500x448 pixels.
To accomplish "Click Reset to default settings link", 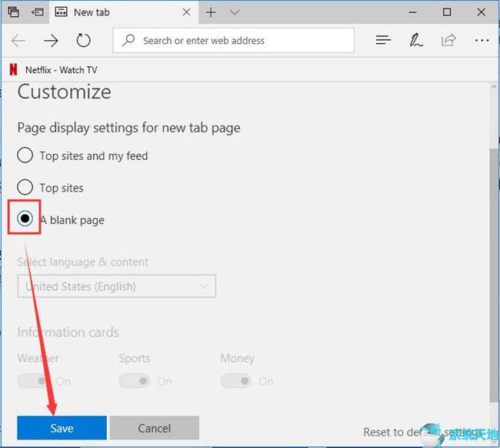I will [x=423, y=433].
